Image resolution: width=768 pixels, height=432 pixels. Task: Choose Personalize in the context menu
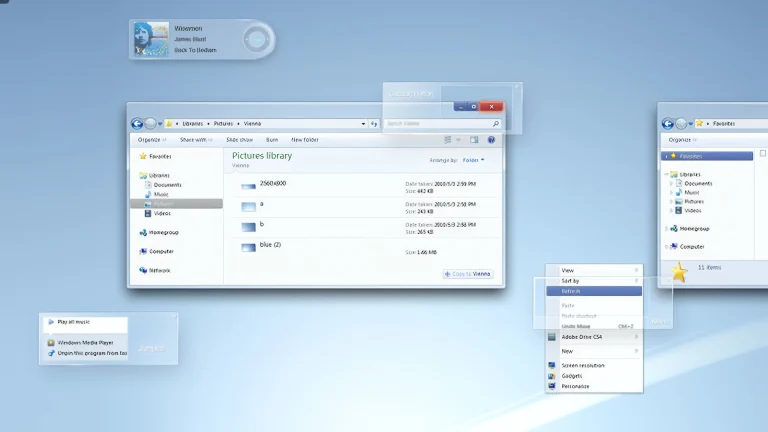point(594,386)
